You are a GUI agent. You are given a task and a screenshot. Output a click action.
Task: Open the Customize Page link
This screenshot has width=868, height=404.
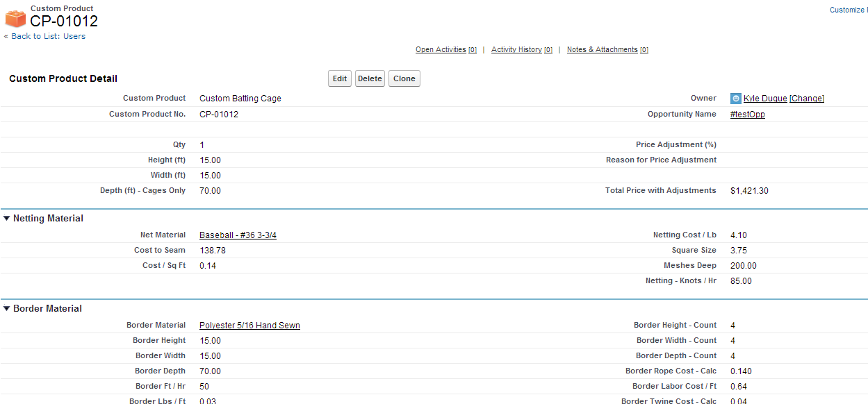click(849, 10)
